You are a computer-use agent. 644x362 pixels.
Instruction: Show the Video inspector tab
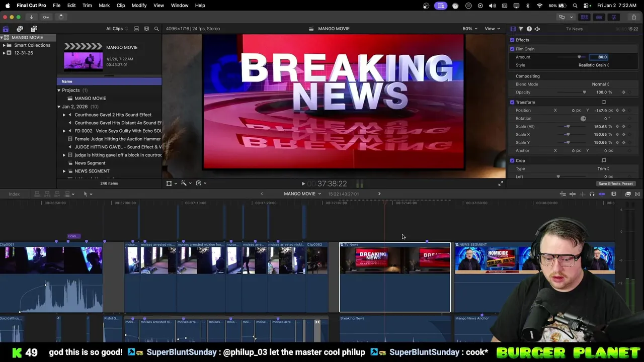coord(513,29)
